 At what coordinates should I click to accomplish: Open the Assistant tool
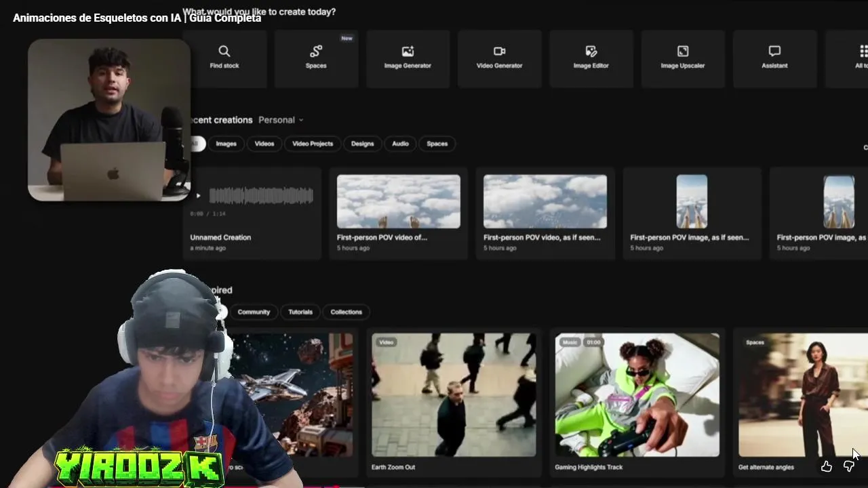click(774, 58)
